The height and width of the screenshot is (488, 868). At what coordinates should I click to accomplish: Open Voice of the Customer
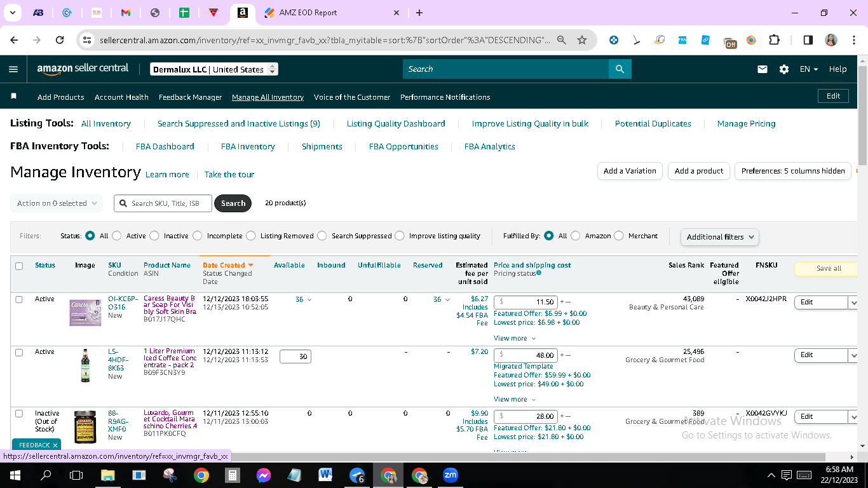(352, 97)
